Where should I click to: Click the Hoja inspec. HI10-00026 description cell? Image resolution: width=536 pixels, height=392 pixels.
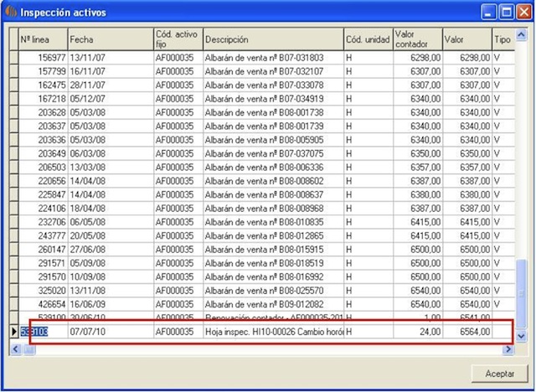click(272, 332)
